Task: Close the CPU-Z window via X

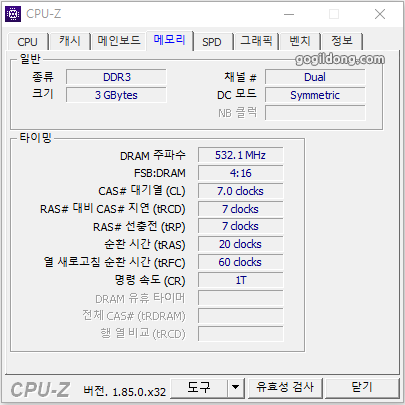Action: click(380, 14)
